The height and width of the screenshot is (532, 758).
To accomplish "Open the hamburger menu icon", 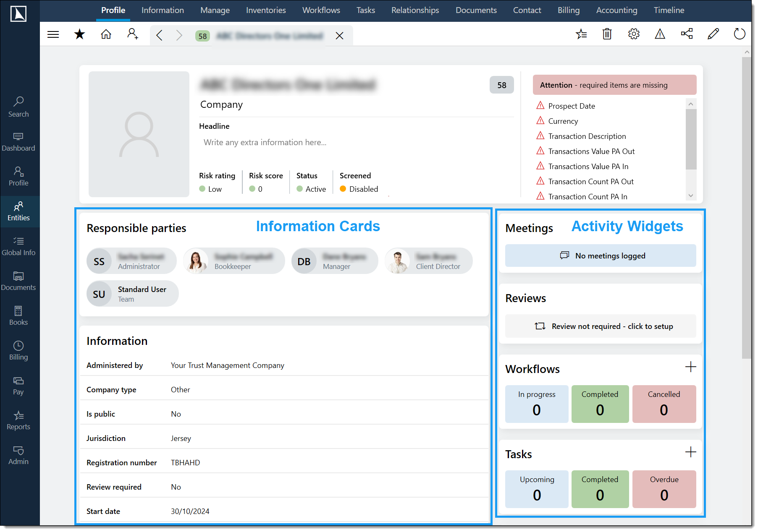I will point(53,34).
